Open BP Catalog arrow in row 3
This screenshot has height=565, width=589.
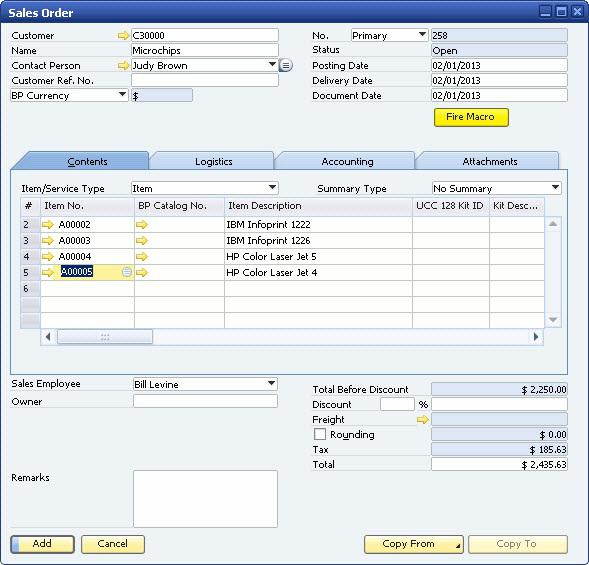(142, 240)
